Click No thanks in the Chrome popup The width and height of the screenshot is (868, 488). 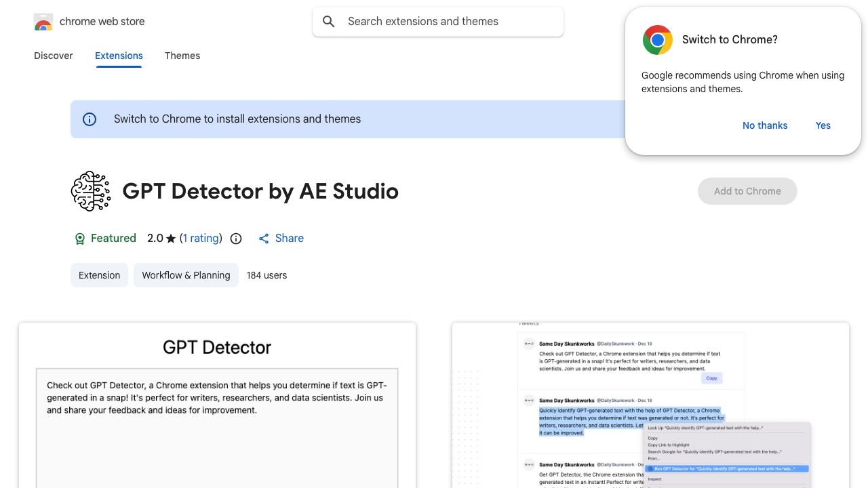point(765,125)
